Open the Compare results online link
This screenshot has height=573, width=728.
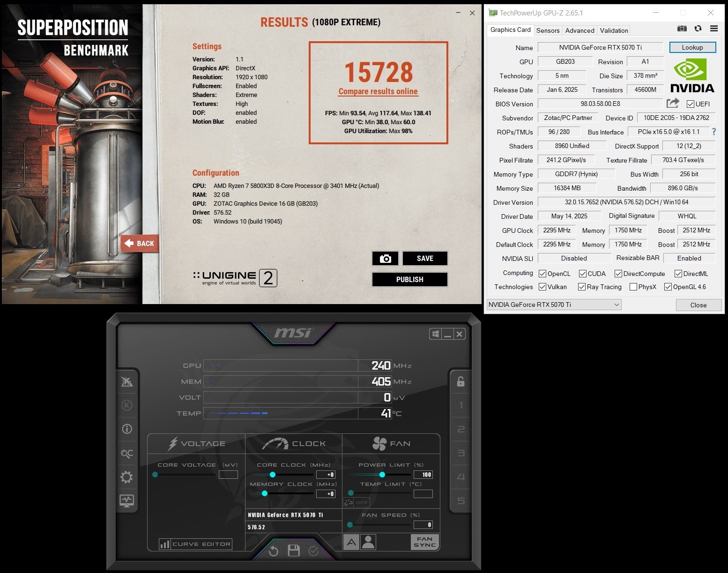coord(378,91)
